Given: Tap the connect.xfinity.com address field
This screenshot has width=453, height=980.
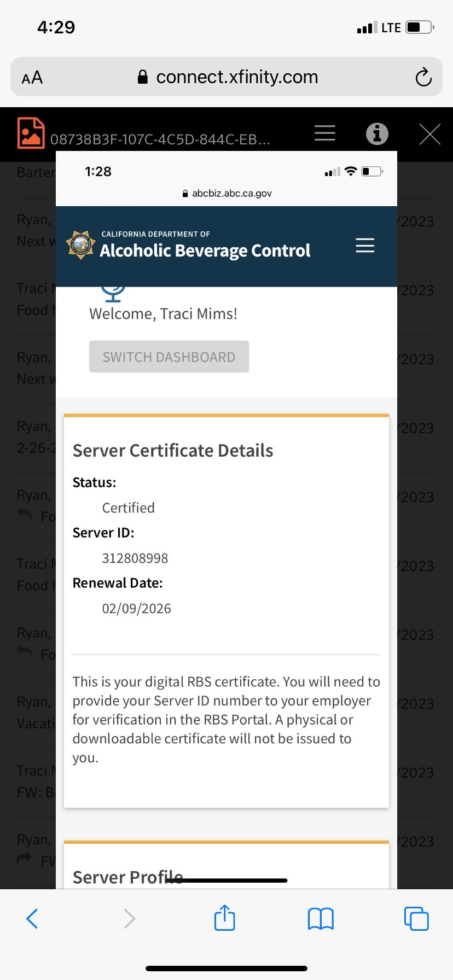Looking at the screenshot, I should point(236,77).
